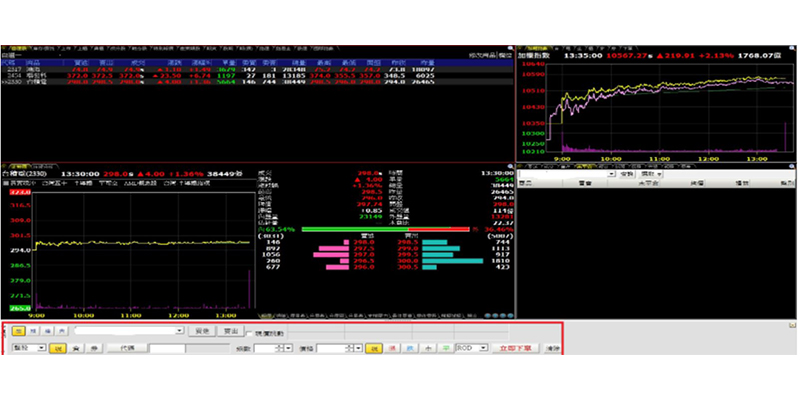
Task: Click the red 立即下單 submit order button
Action: coord(515,348)
